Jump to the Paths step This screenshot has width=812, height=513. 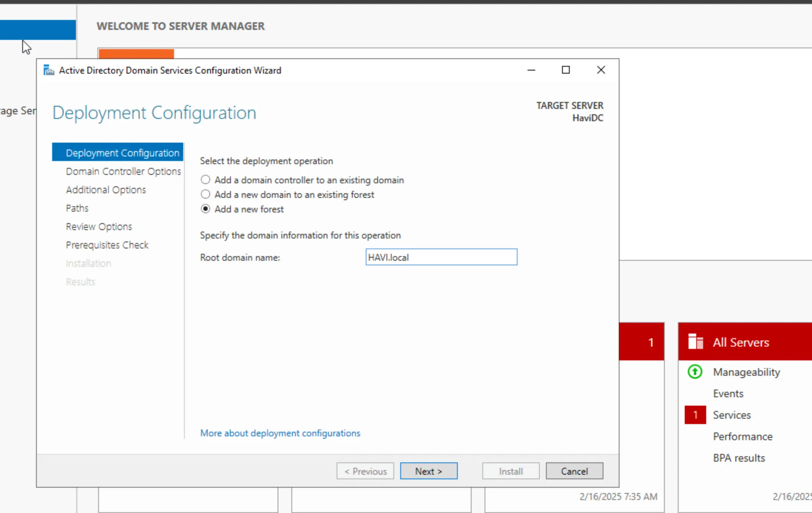click(x=77, y=208)
